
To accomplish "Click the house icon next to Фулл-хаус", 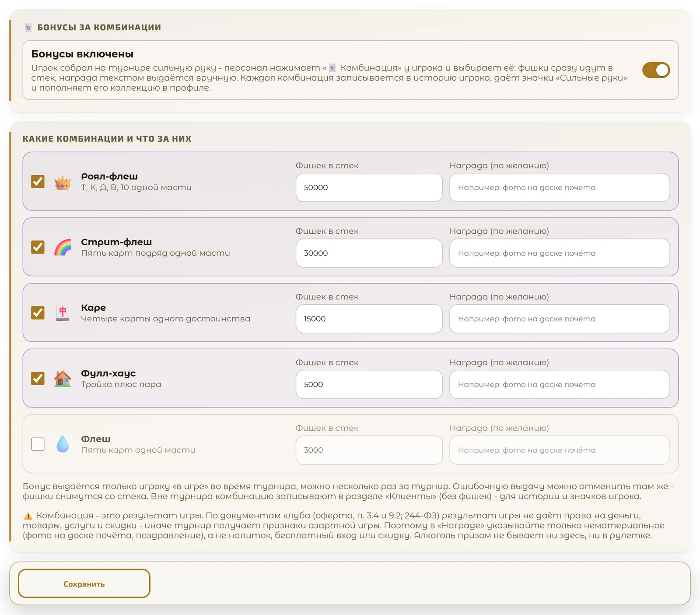I will (63, 379).
